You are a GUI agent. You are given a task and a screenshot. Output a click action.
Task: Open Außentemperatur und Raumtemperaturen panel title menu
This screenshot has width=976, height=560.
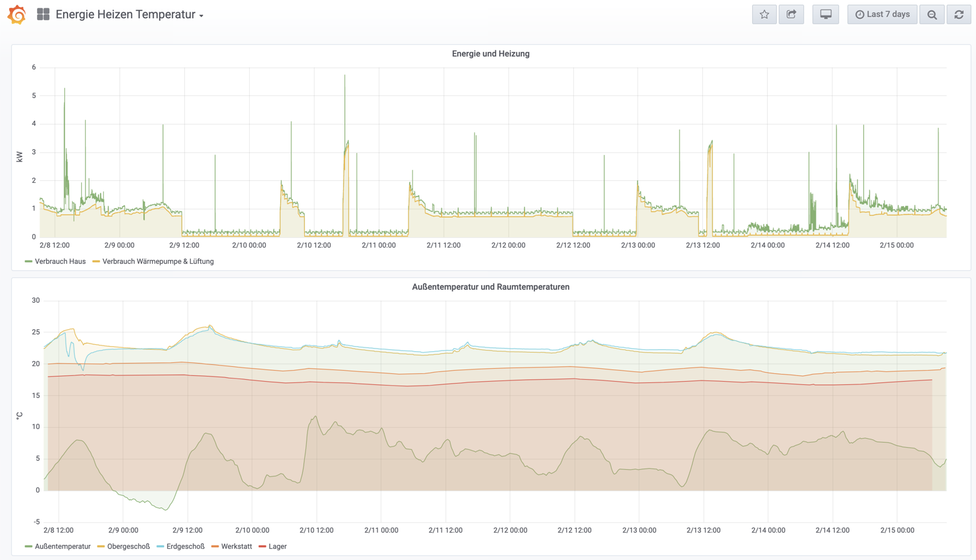pyautogui.click(x=490, y=287)
